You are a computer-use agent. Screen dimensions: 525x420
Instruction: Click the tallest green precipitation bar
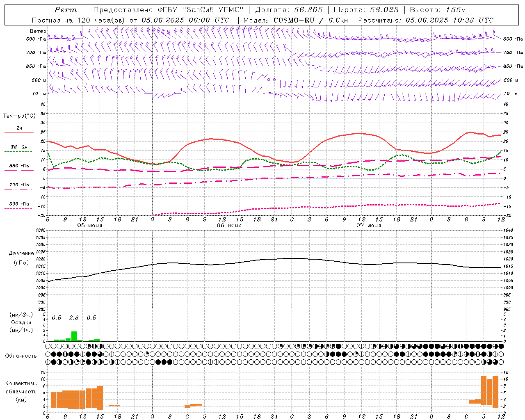(x=74, y=336)
